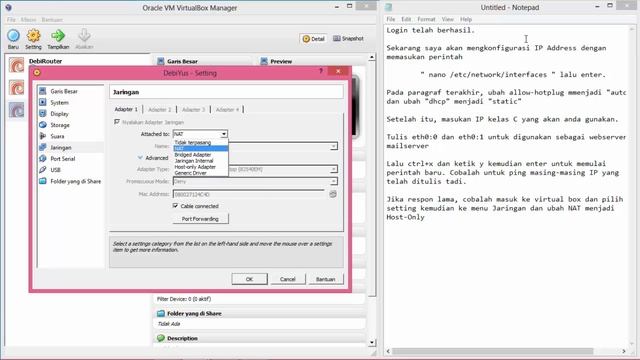Click Snapshot button in VirtualBox
Viewport: 640px width, 360px height.
point(348,38)
